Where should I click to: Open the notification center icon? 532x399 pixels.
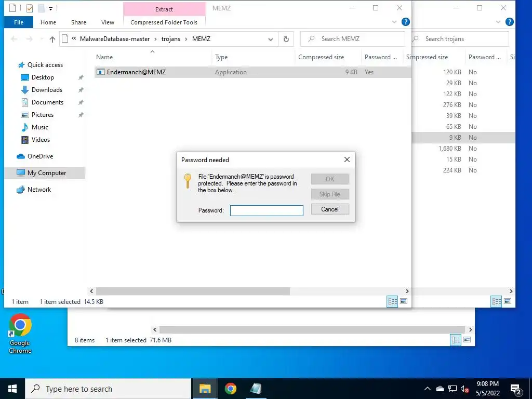point(516,389)
